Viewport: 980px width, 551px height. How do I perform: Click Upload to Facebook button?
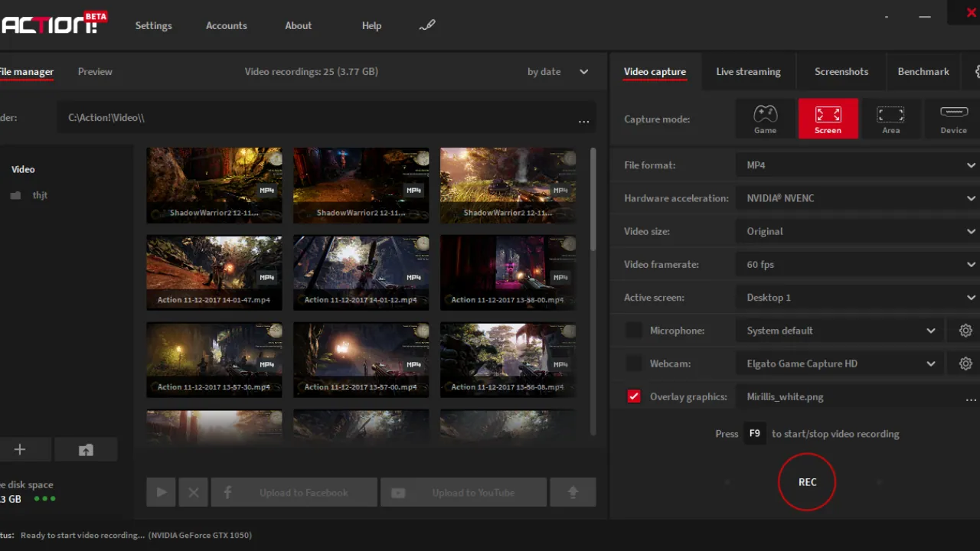point(294,493)
